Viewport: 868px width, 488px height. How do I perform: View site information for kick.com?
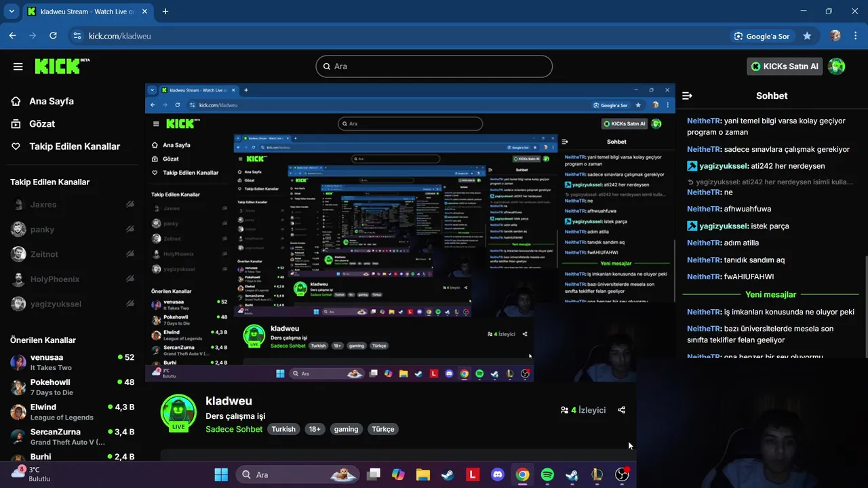(77, 36)
